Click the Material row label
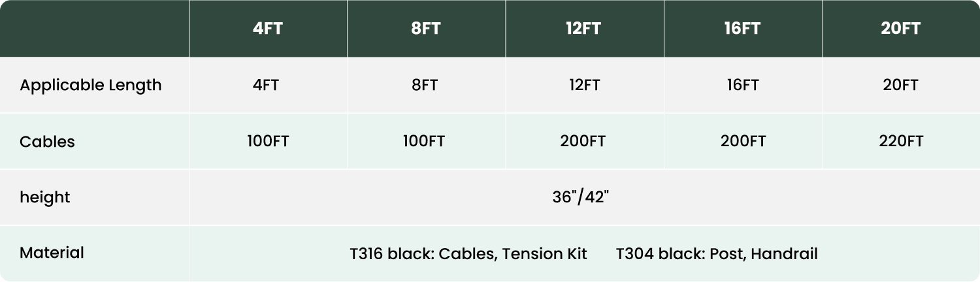 [52, 253]
